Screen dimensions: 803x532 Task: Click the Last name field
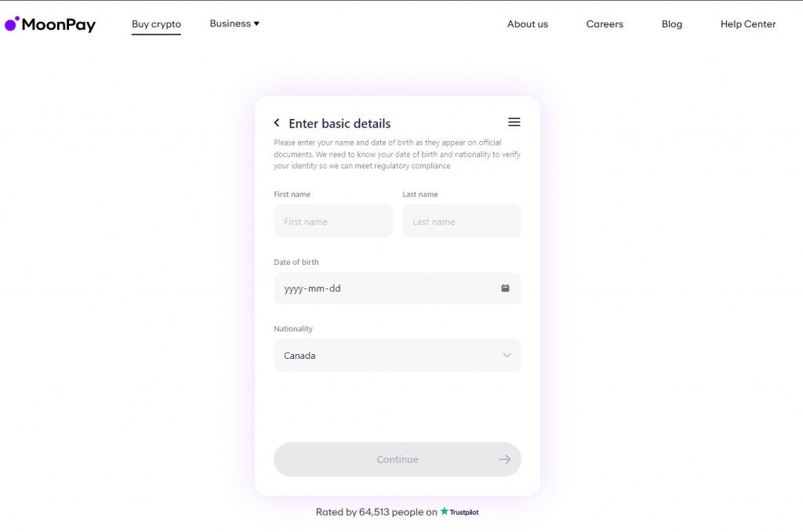pyautogui.click(x=461, y=221)
